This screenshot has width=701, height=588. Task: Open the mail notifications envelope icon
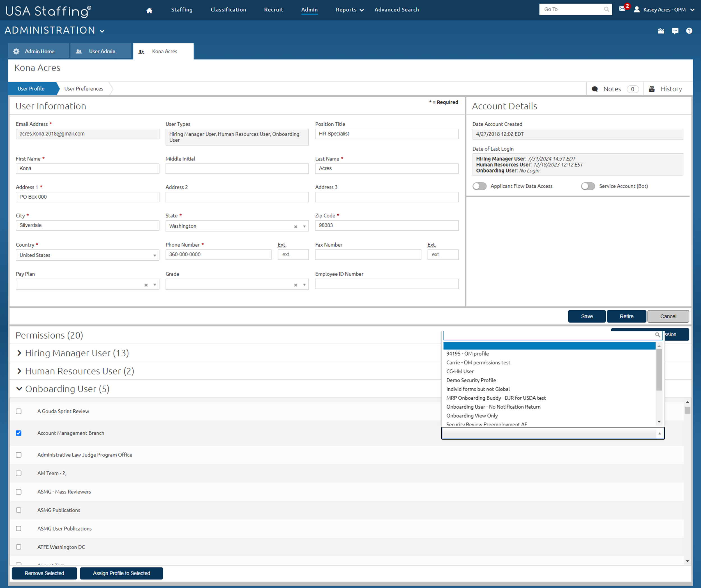[622, 9]
